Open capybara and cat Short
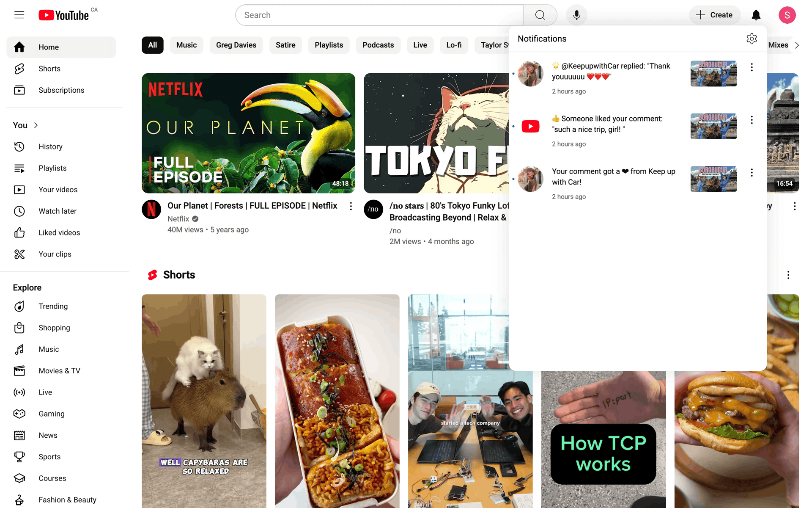This screenshot has height=508, width=812. (x=204, y=401)
